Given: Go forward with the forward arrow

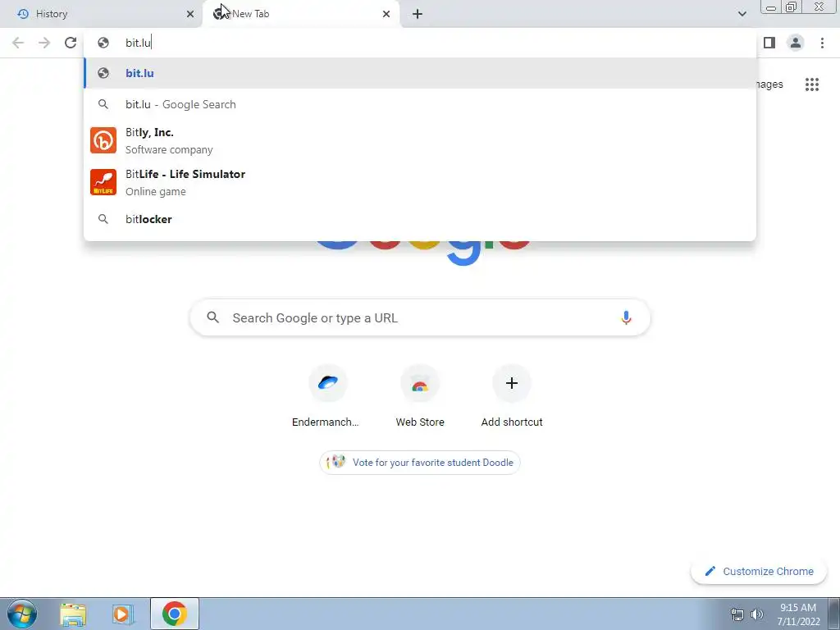Looking at the screenshot, I should coord(44,43).
